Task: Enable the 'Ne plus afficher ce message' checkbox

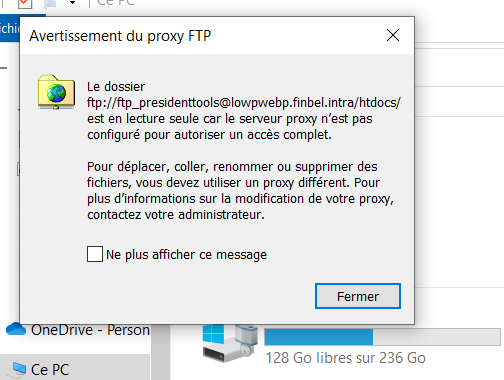Action: point(95,254)
